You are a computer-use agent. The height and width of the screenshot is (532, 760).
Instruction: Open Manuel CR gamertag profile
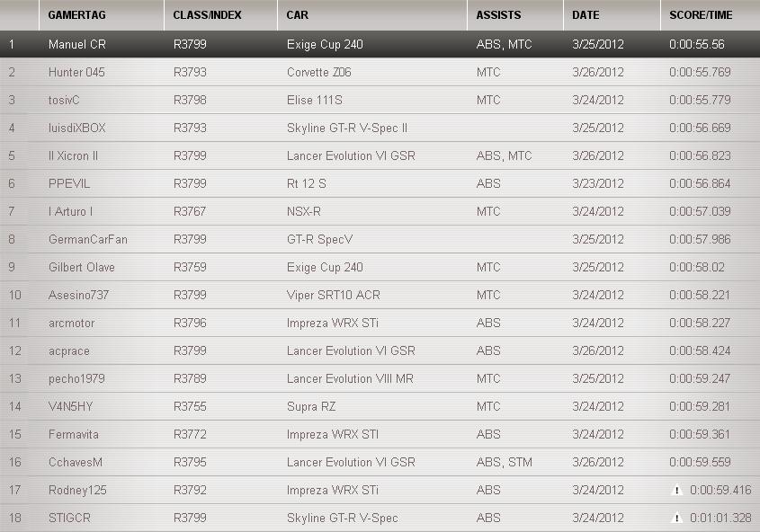coord(77,44)
